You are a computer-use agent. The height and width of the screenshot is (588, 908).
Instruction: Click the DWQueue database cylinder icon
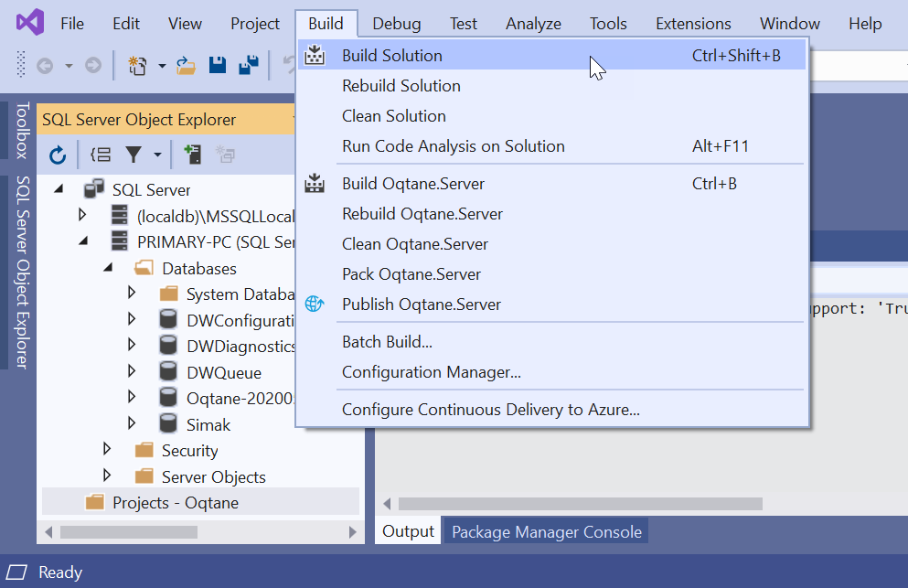[168, 371]
